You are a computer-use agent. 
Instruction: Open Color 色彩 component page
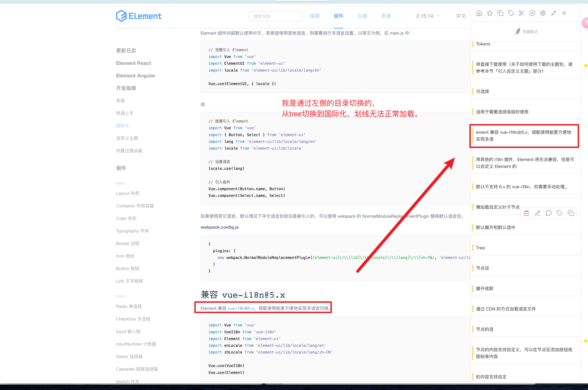click(126, 218)
